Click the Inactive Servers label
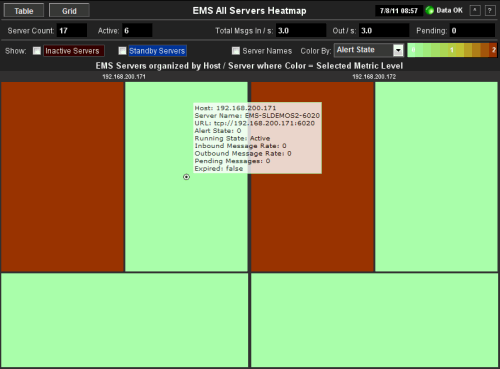This screenshot has height=369, width=500. [74, 51]
